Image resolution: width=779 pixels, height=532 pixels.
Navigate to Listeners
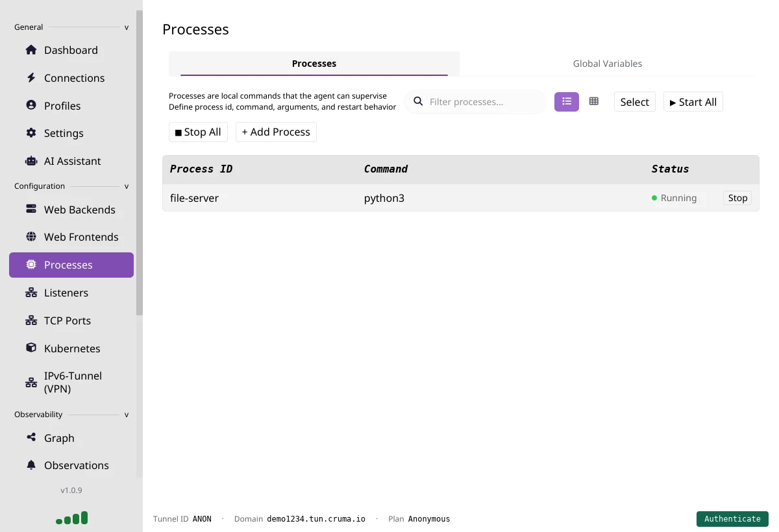coord(71,293)
